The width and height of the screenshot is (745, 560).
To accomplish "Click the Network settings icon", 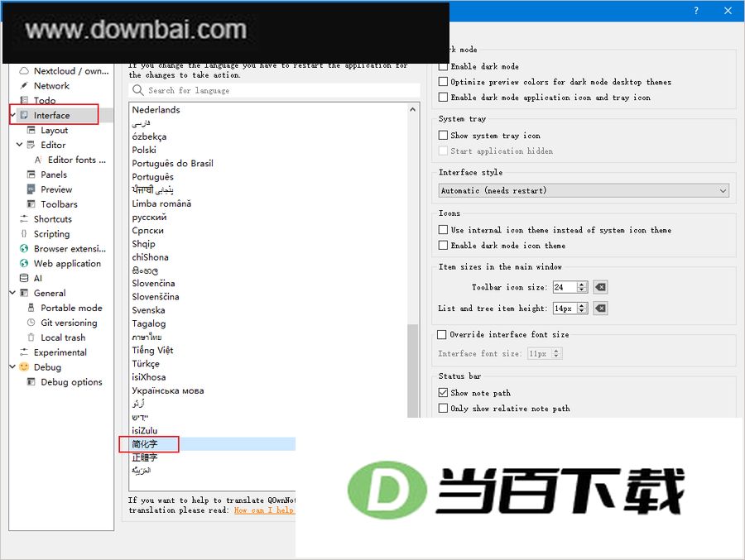I will [24, 85].
